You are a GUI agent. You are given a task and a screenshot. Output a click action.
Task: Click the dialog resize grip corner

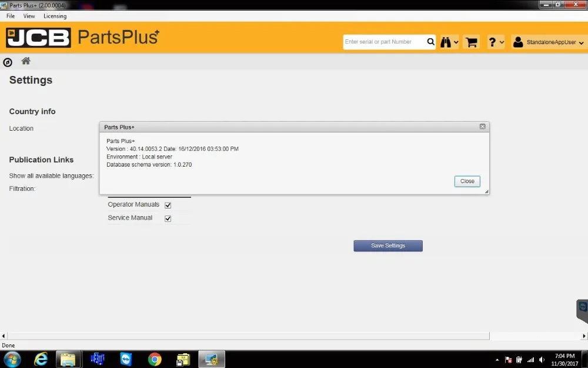coord(486,191)
